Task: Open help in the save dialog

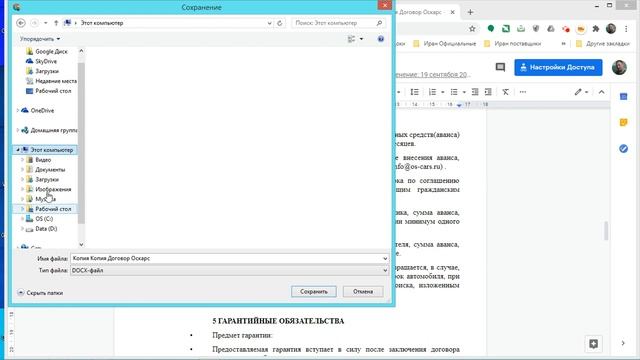Action: tap(381, 39)
